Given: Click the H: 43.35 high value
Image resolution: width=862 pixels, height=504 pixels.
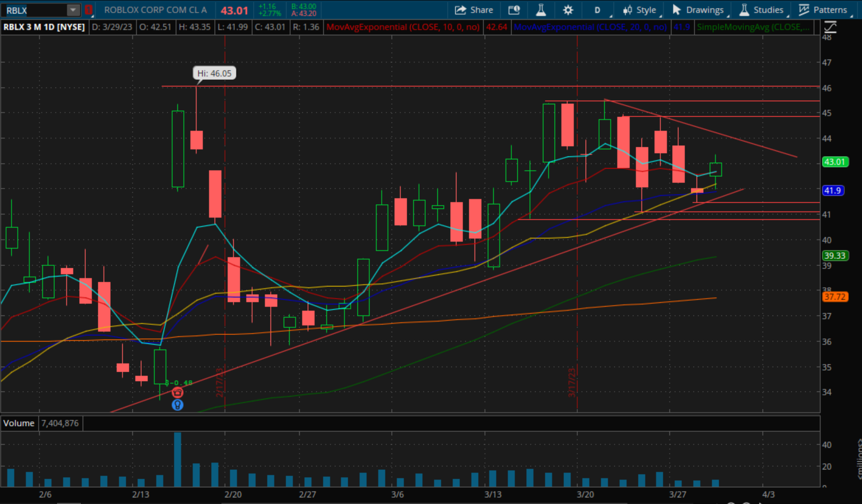Looking at the screenshot, I should 194,27.
